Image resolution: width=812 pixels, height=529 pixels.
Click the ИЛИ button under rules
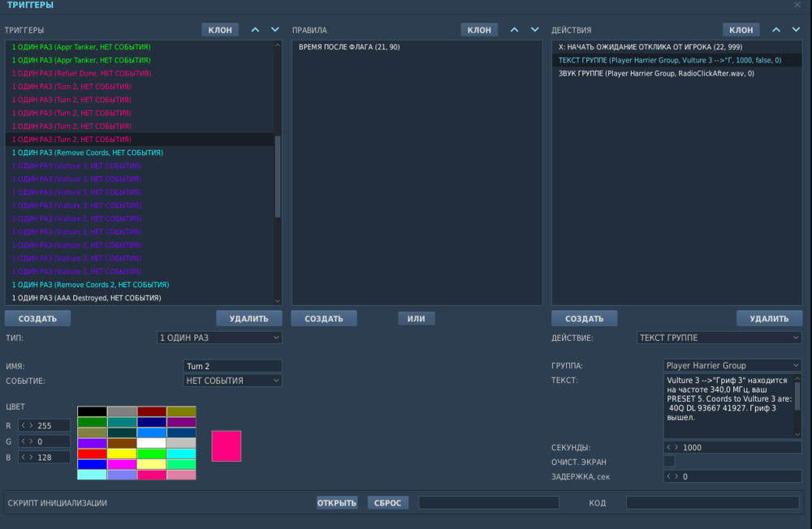(417, 318)
